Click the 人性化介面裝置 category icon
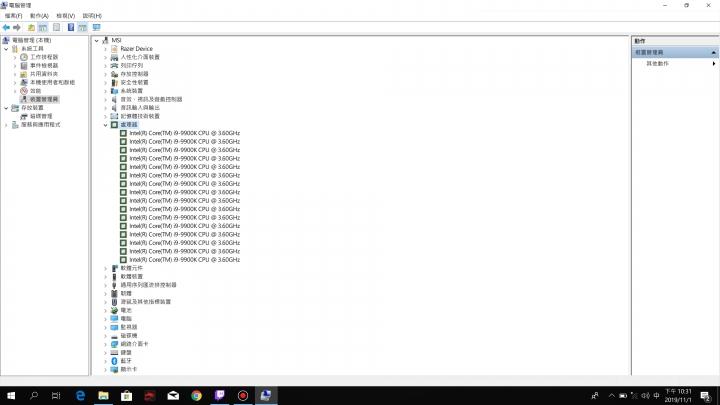This screenshot has height=405, width=720. click(x=114, y=57)
